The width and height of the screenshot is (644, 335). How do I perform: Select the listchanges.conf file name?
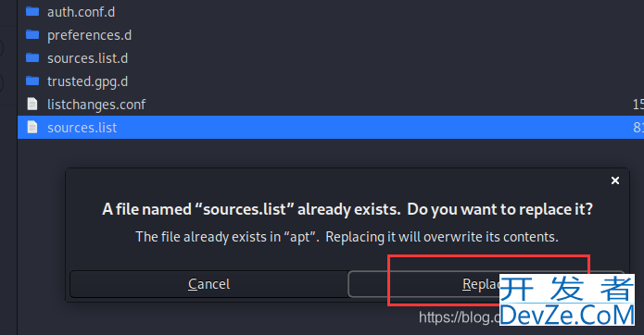[96, 105]
